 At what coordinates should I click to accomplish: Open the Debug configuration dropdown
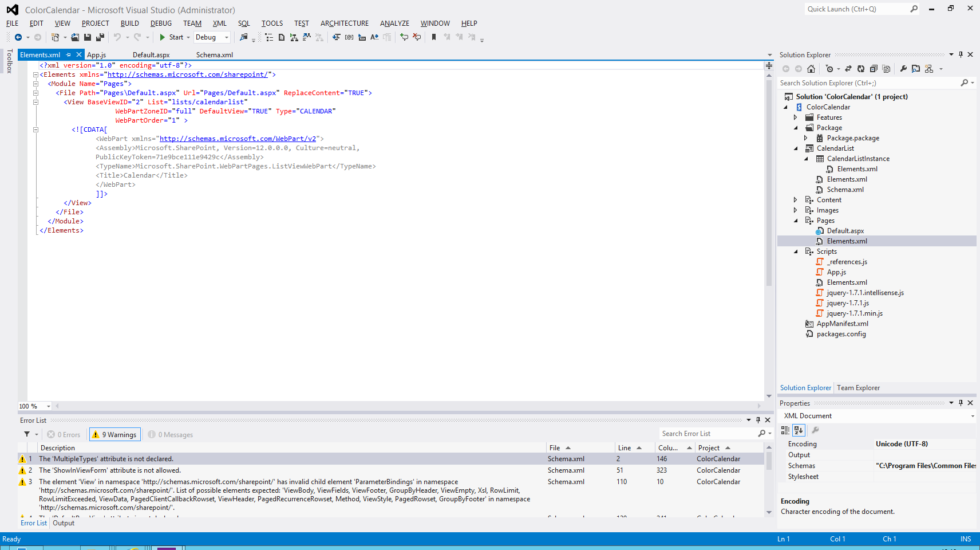(x=212, y=37)
